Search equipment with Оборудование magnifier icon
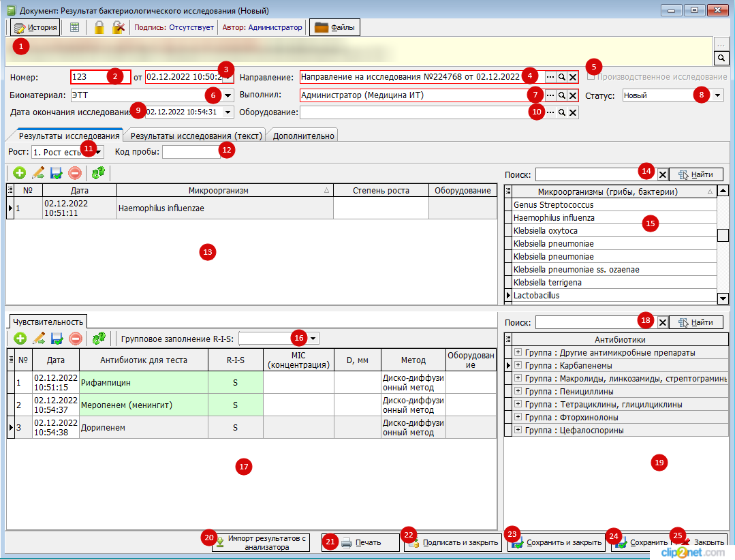Image resolution: width=735 pixels, height=560 pixels. tap(561, 112)
